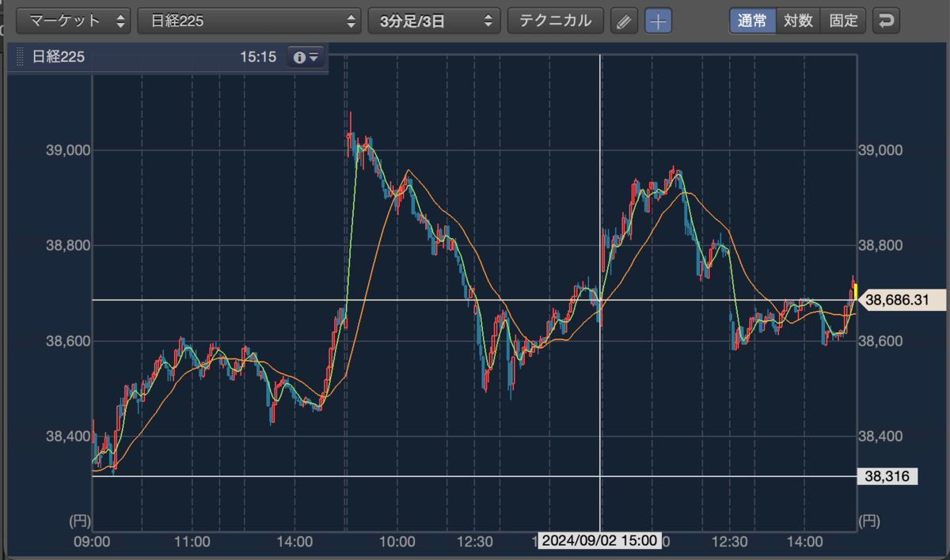Screen dimensions: 950x560
Task: Switch scale to 対数 logarithmic mode
Action: [x=798, y=21]
